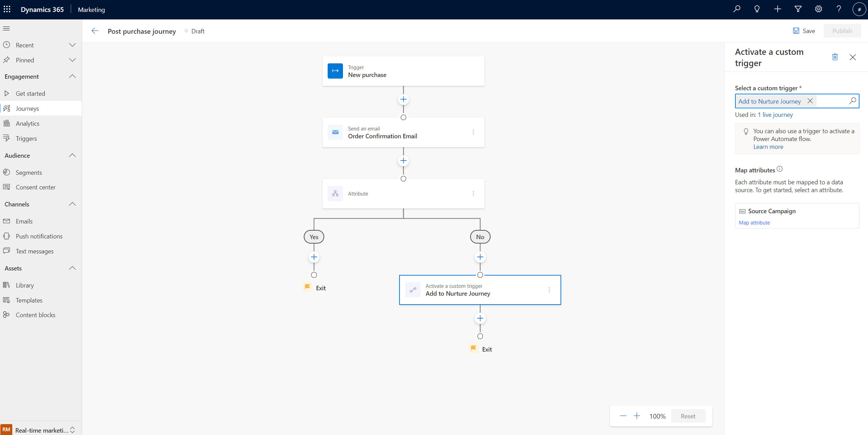The height and width of the screenshot is (435, 868).
Task: Click the Learn more link in trigger panel
Action: [x=768, y=146]
